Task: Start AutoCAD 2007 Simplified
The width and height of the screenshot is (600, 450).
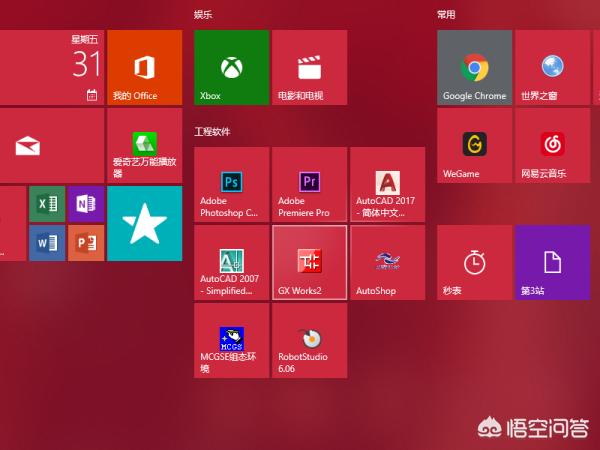Action: pyautogui.click(x=231, y=263)
